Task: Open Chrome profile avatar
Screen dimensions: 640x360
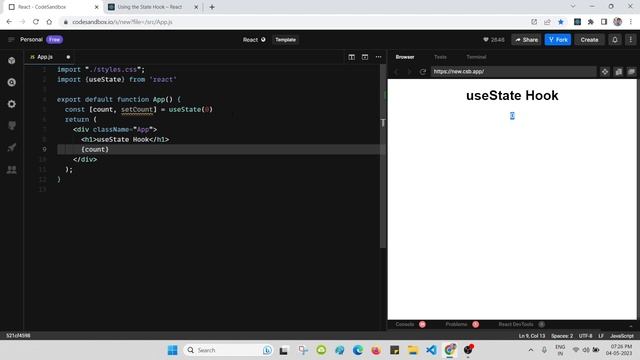Action: point(618,22)
